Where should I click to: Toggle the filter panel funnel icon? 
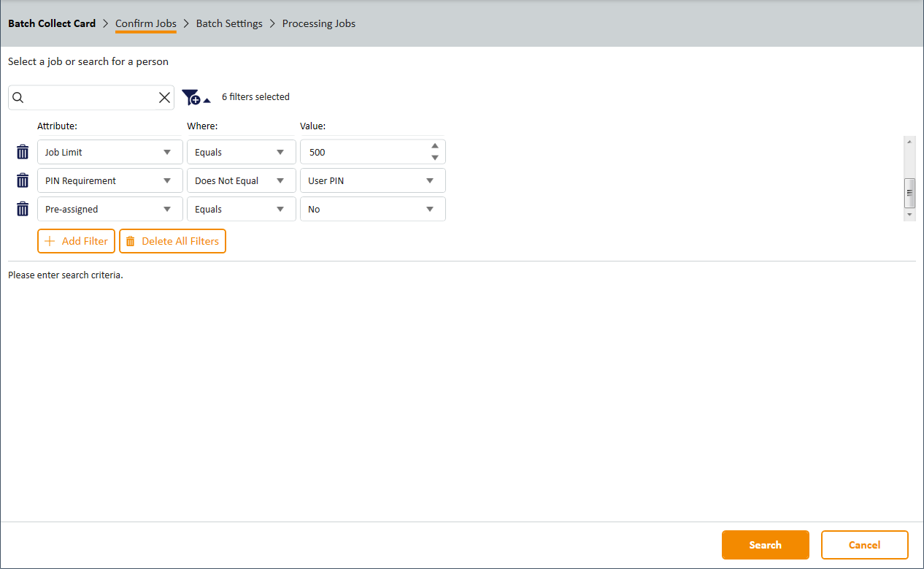coord(196,97)
